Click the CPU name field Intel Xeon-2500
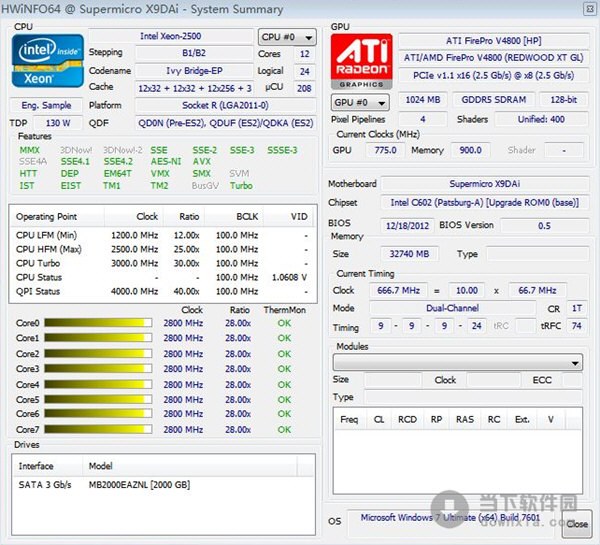Image resolution: width=600 pixels, height=545 pixels. tap(171, 36)
